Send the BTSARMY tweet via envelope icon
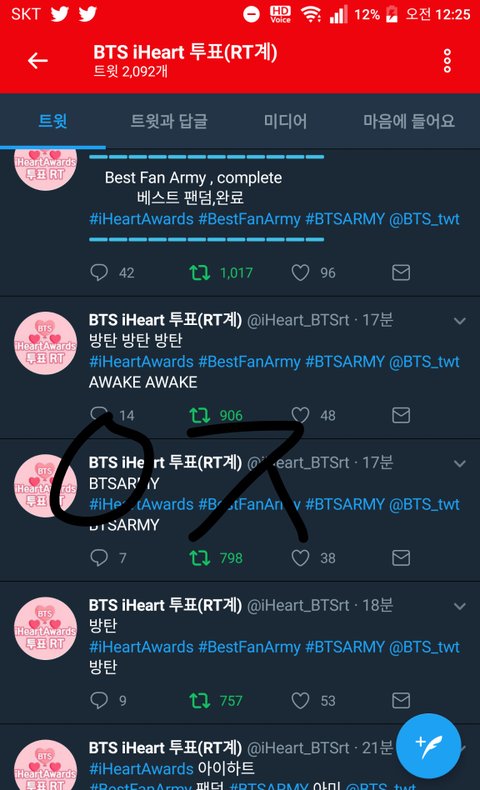This screenshot has height=790, width=480. (x=401, y=558)
